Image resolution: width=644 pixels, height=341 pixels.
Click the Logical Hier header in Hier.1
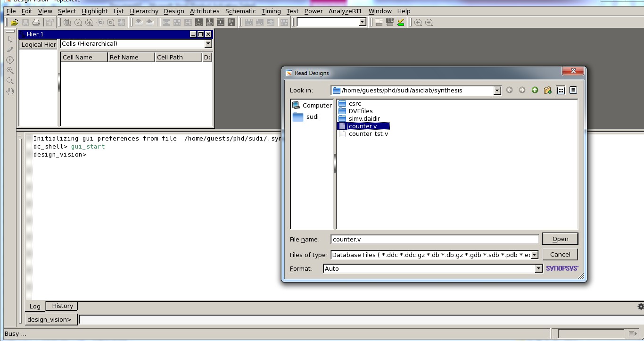pyautogui.click(x=39, y=44)
